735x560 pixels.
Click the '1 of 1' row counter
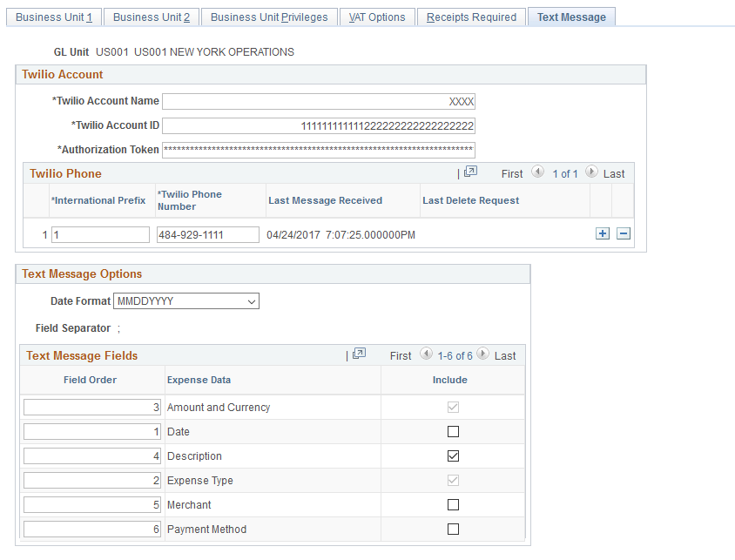coord(565,174)
